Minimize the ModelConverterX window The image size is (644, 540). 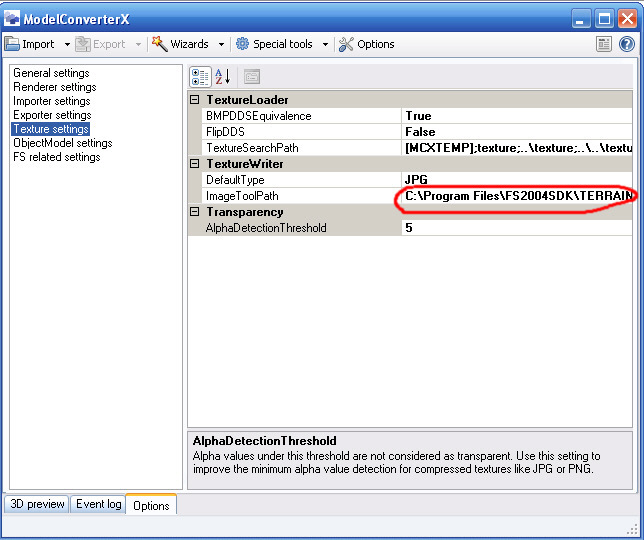pyautogui.click(x=581, y=19)
